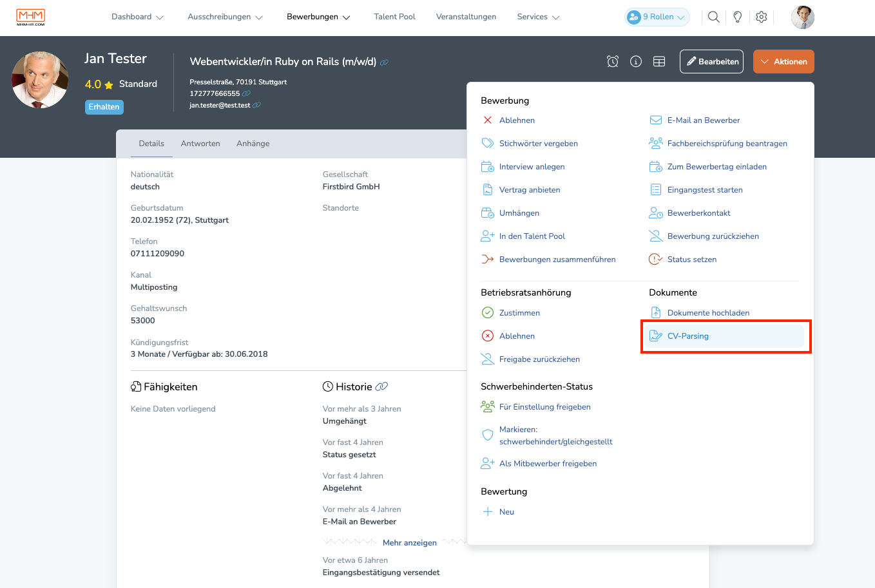The height and width of the screenshot is (588, 875).
Task: Switch to the Anhänge tab
Action: [253, 144]
